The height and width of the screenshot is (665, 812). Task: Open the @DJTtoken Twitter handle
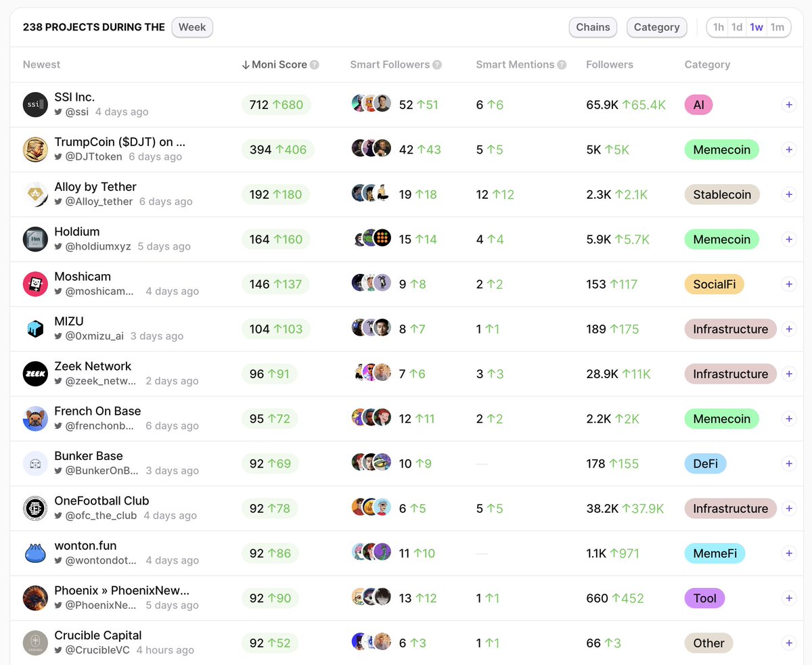tap(94, 157)
